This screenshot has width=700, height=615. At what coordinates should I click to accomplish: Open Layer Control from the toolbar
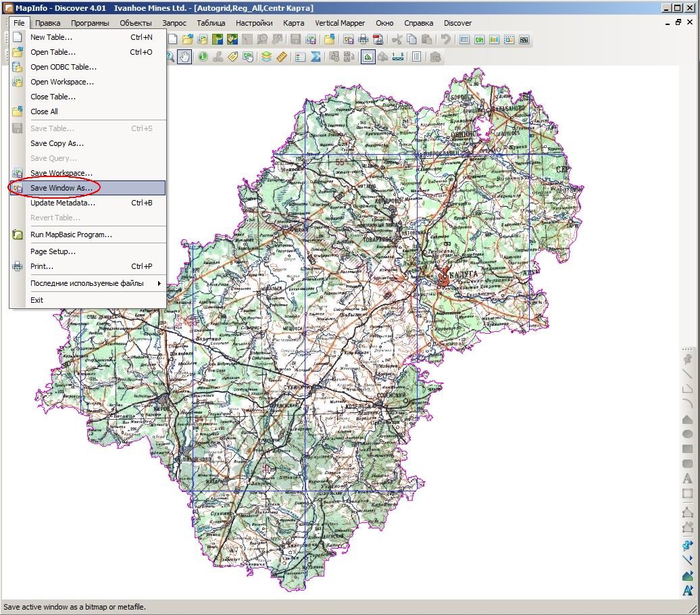[x=266, y=57]
